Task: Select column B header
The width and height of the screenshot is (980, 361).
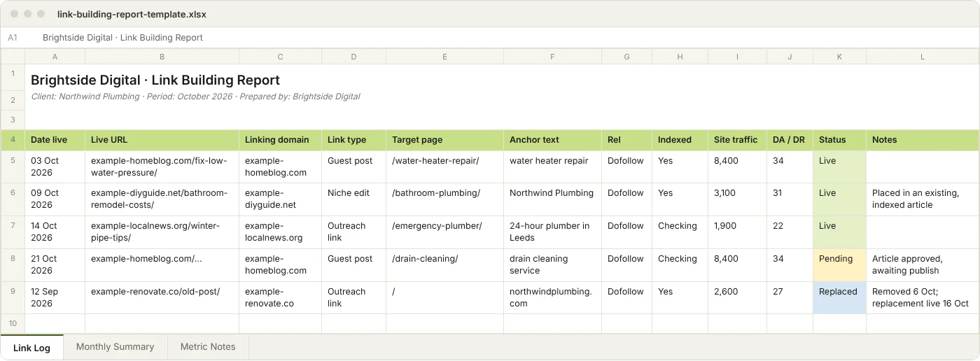Action: point(162,57)
